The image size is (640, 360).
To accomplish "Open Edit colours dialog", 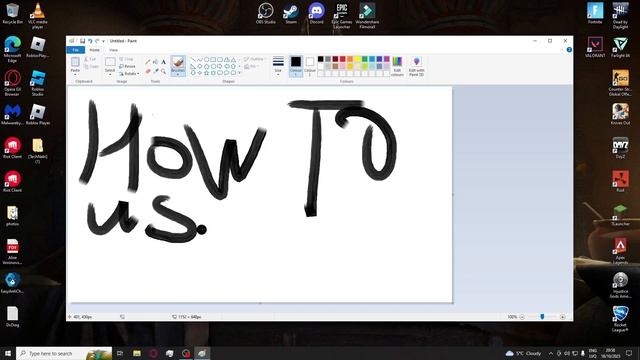I will (397, 67).
